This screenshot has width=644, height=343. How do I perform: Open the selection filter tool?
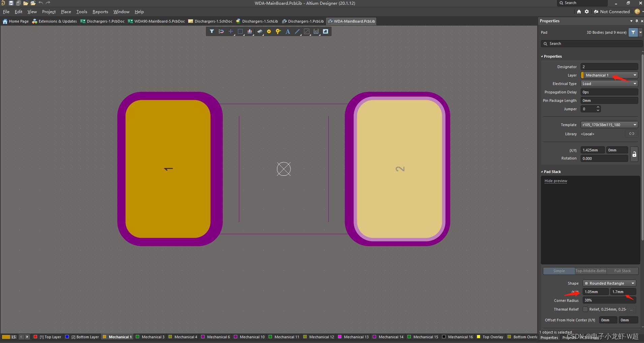tap(212, 31)
